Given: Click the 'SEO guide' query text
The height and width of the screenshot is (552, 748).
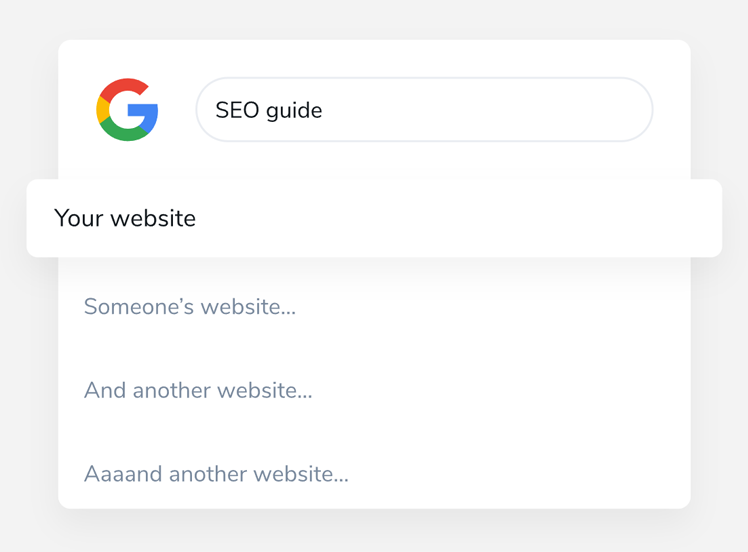Looking at the screenshot, I should [269, 110].
